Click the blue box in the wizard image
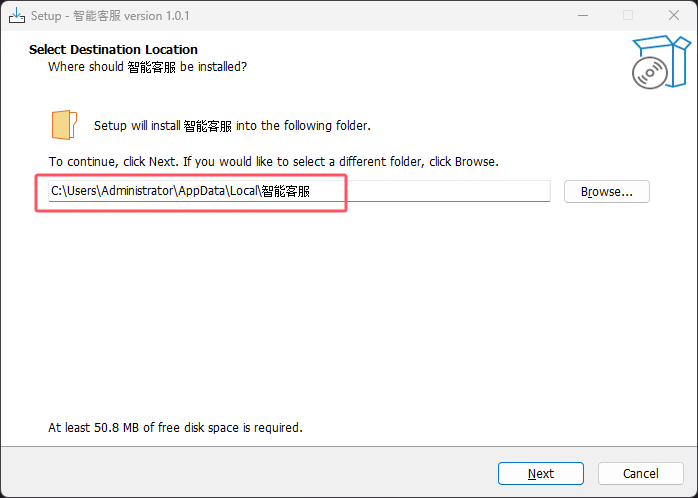698x498 pixels. point(656,50)
